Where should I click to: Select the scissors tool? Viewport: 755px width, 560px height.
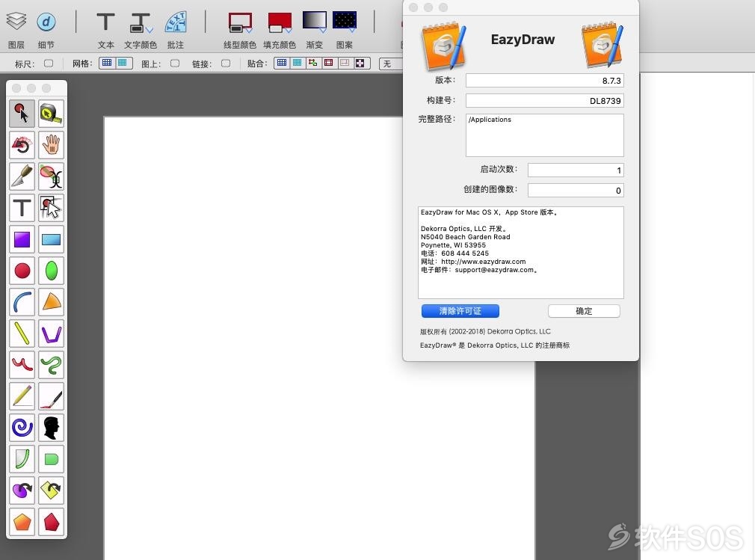click(51, 176)
